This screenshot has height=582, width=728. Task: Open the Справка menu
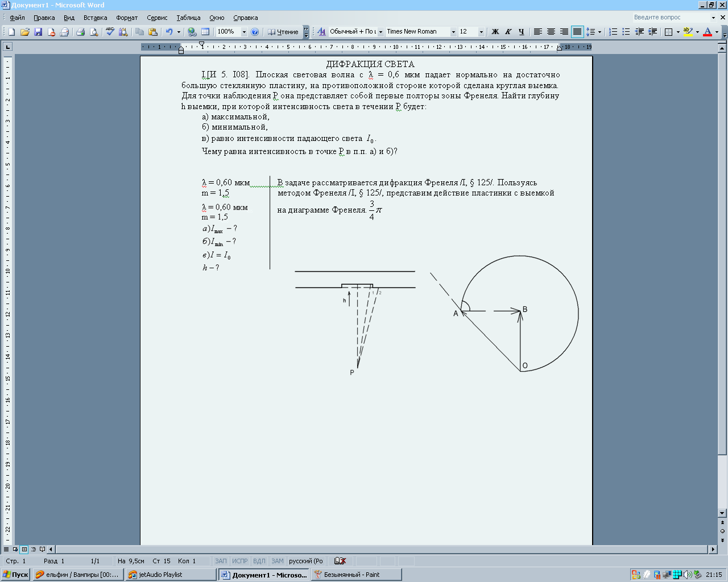pos(245,18)
